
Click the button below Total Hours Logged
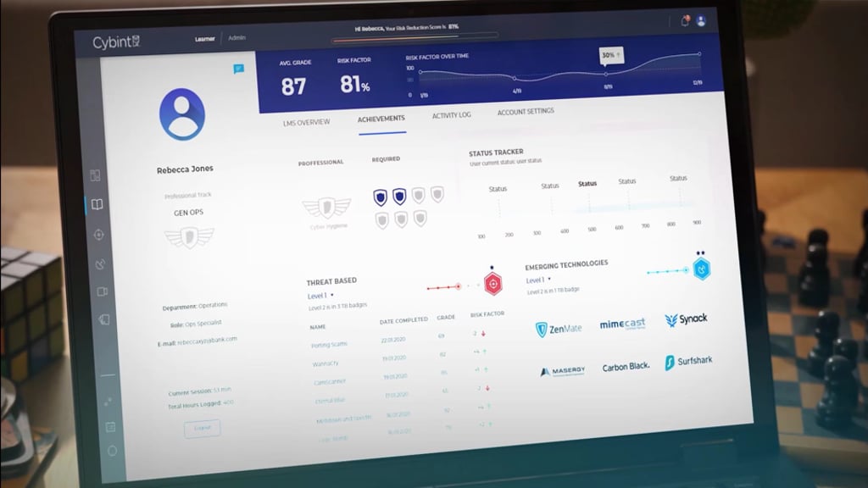coord(202,428)
